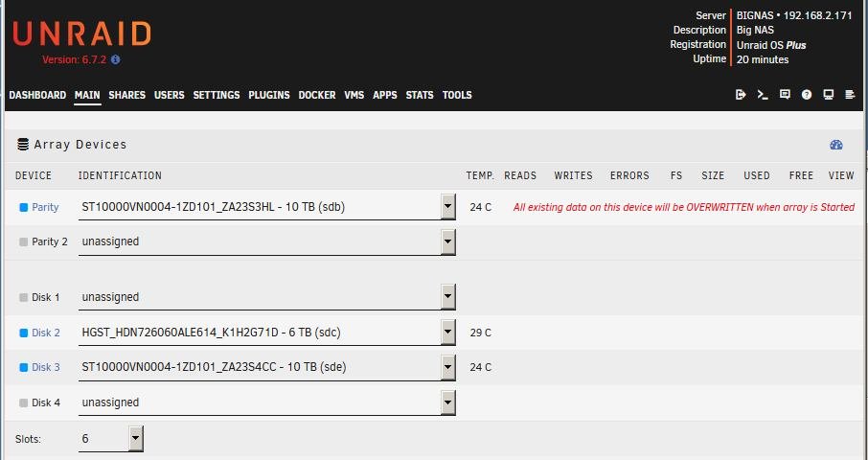Open the feedback icon in the navigation bar
This screenshot has height=460, width=868.
[785, 95]
